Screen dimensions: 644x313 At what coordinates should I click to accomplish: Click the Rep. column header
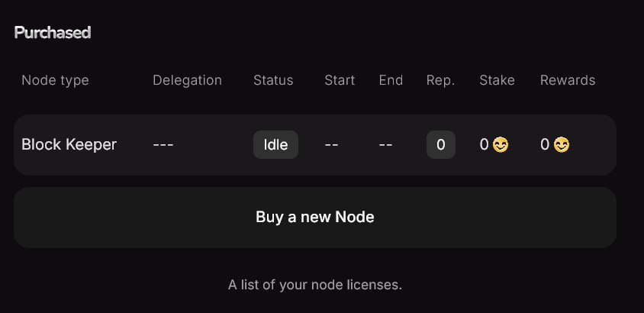(x=440, y=80)
